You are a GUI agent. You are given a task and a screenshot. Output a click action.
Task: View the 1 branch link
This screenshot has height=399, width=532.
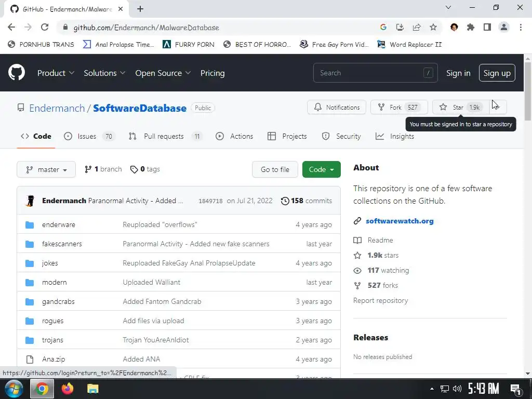(x=103, y=169)
